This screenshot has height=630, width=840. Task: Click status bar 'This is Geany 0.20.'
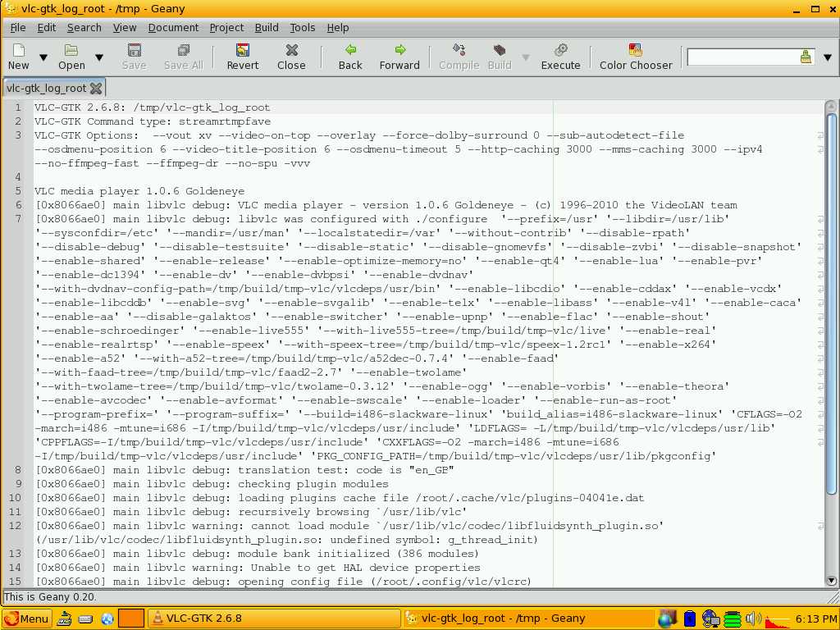tap(50, 596)
